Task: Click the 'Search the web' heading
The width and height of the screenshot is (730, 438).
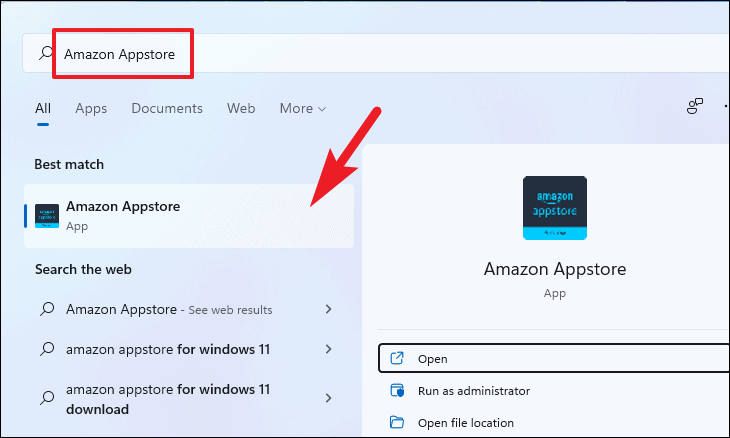Action: click(x=83, y=270)
